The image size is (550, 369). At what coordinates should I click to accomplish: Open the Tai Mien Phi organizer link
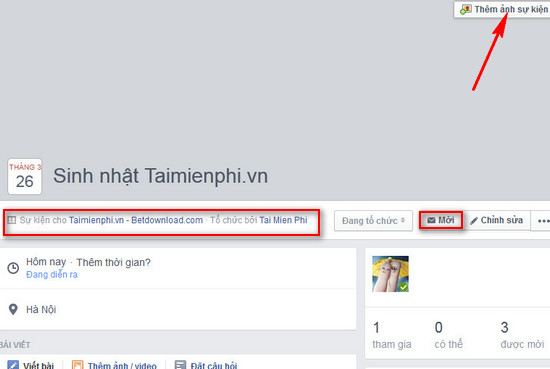(x=283, y=220)
